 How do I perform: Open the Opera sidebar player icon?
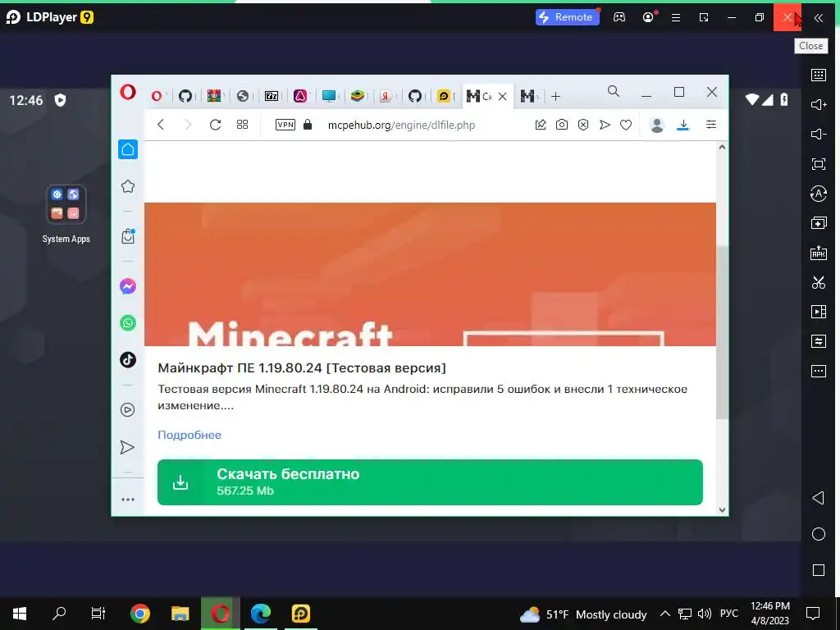[x=127, y=410]
